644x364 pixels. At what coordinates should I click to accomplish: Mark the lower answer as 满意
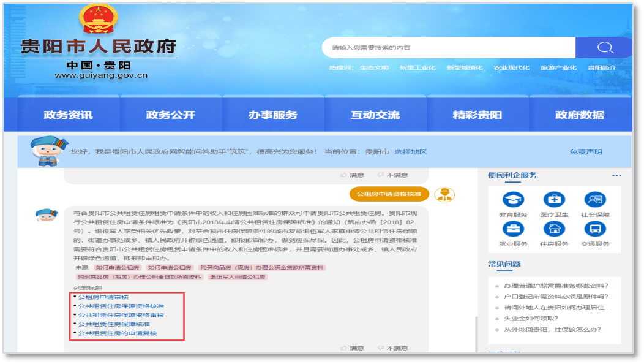pyautogui.click(x=353, y=348)
